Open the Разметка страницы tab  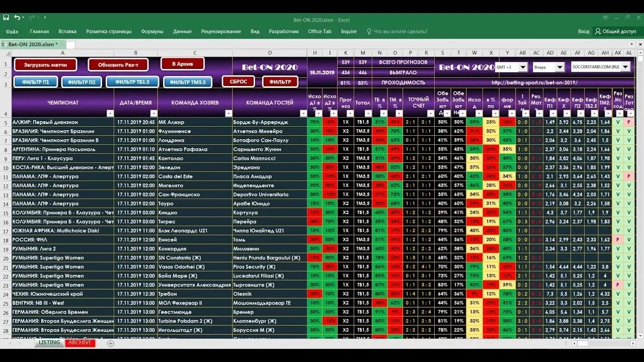point(109,31)
